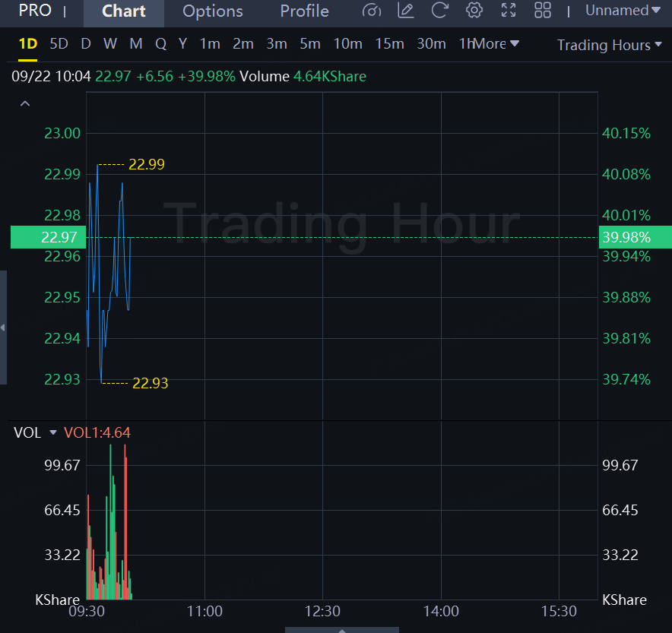Click the 15:30 time axis label
672x633 pixels.
559,611
